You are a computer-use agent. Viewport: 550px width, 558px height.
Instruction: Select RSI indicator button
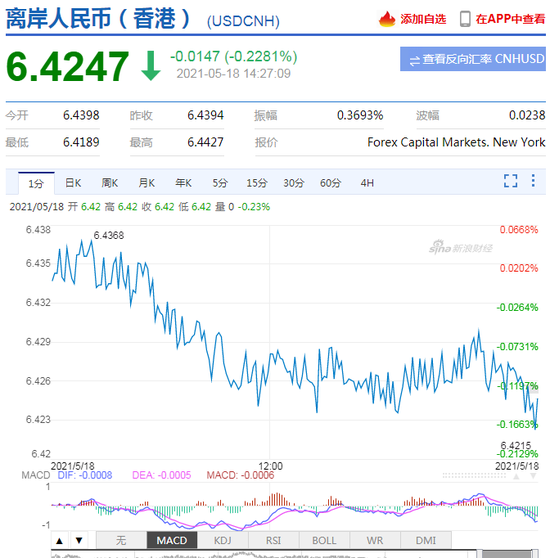click(x=274, y=541)
